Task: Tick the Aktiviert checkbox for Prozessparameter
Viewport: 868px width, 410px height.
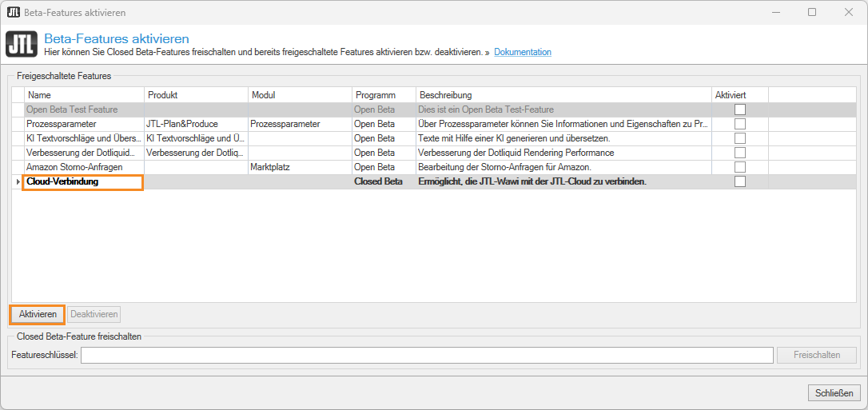Action: coord(740,124)
